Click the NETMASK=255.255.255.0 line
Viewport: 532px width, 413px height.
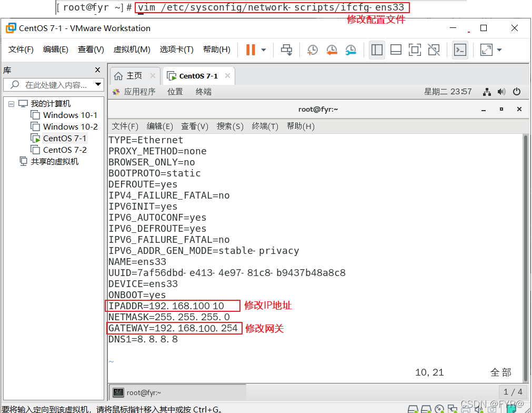pyautogui.click(x=169, y=317)
